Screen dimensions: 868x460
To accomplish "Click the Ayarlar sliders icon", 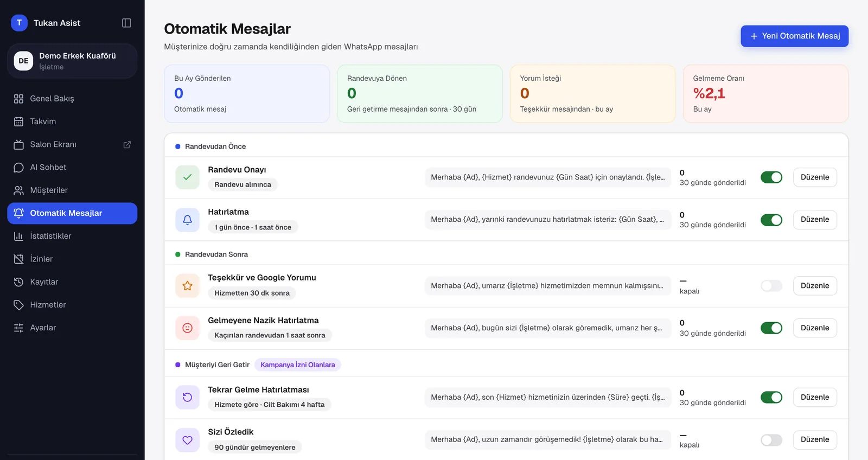I will click(x=18, y=328).
